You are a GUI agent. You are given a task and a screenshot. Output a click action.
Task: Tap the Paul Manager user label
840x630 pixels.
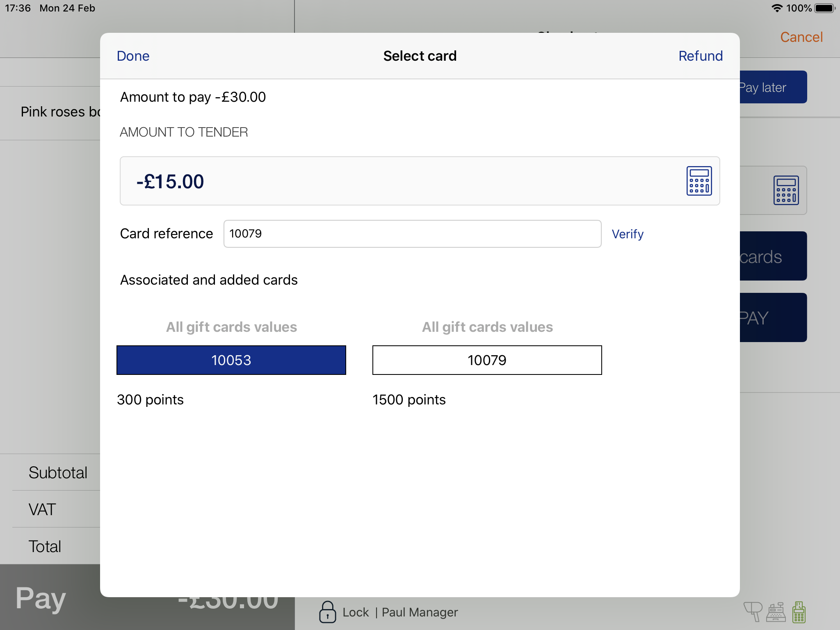(x=420, y=612)
